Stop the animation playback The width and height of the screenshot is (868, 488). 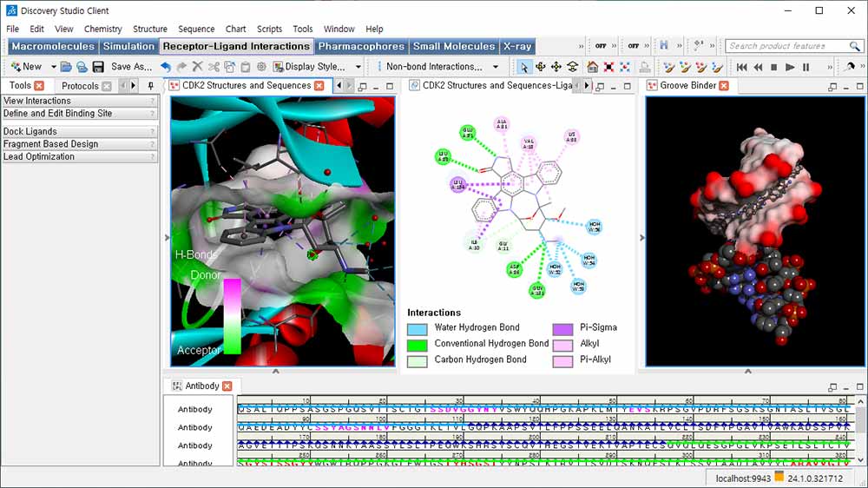point(774,67)
